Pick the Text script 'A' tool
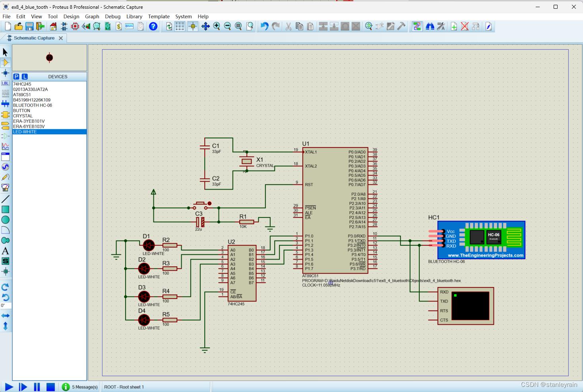The image size is (583, 392). pos(6,251)
